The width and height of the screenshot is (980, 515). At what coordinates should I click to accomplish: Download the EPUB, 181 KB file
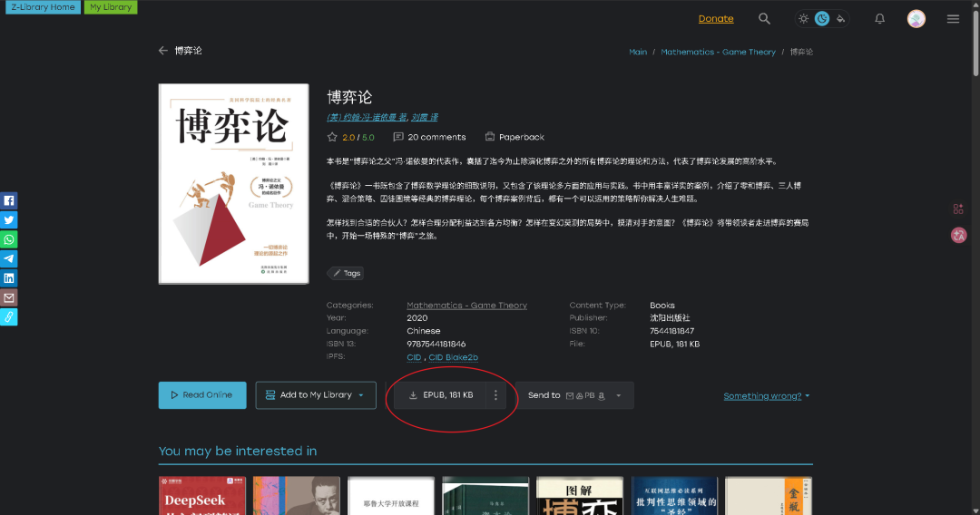click(441, 395)
